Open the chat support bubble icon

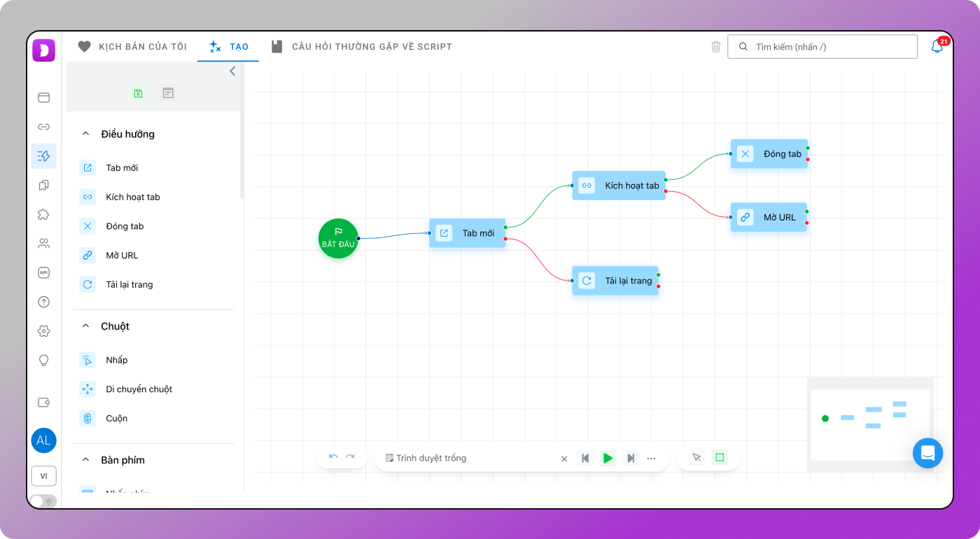point(927,453)
